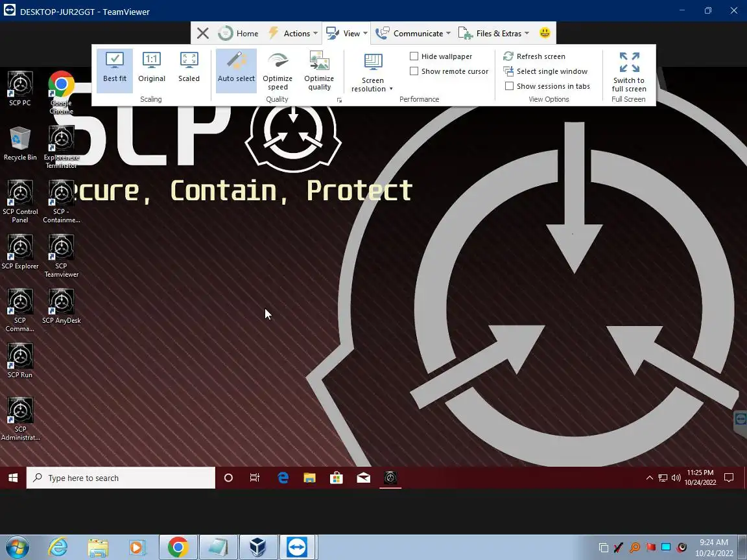Check Show sessions in tabs

(509, 86)
